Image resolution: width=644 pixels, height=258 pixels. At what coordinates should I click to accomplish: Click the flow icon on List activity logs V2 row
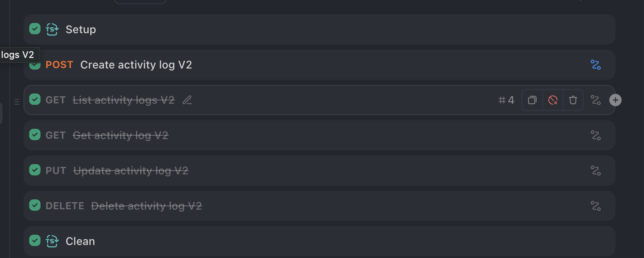(596, 100)
